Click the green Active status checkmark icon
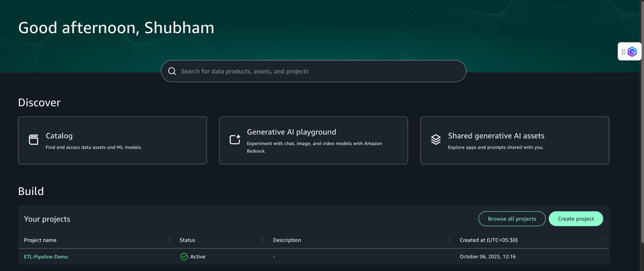Screen dimensions: 644x271 click(x=184, y=257)
